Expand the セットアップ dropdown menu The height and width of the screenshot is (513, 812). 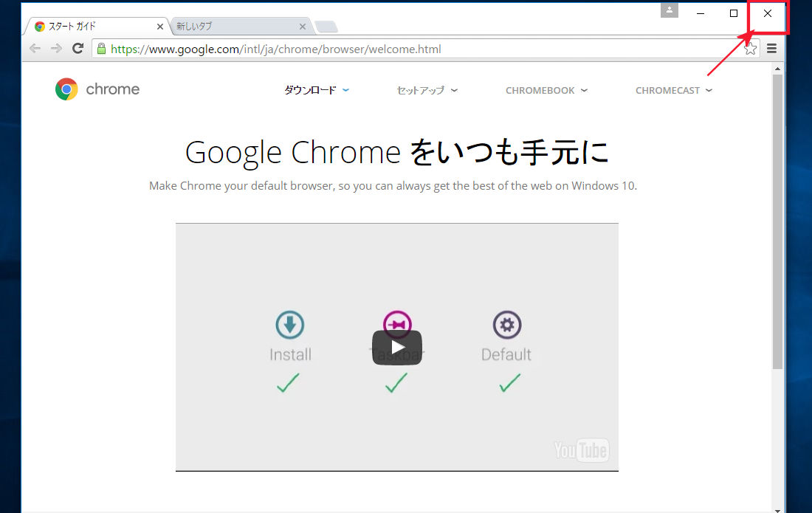click(x=427, y=90)
